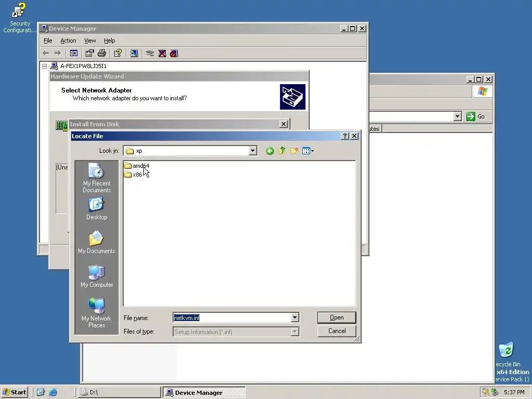Click the Locate File help question button

click(345, 136)
